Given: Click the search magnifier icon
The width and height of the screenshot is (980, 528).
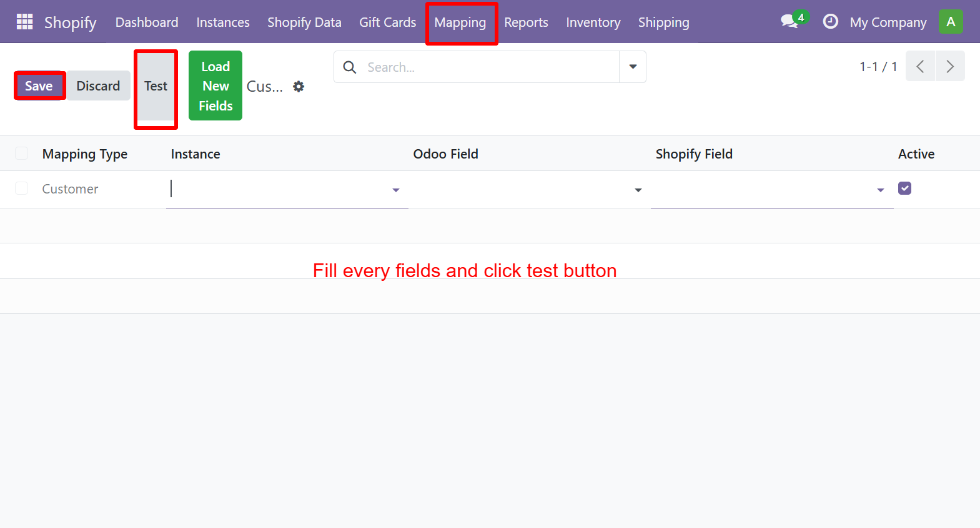Looking at the screenshot, I should (350, 67).
